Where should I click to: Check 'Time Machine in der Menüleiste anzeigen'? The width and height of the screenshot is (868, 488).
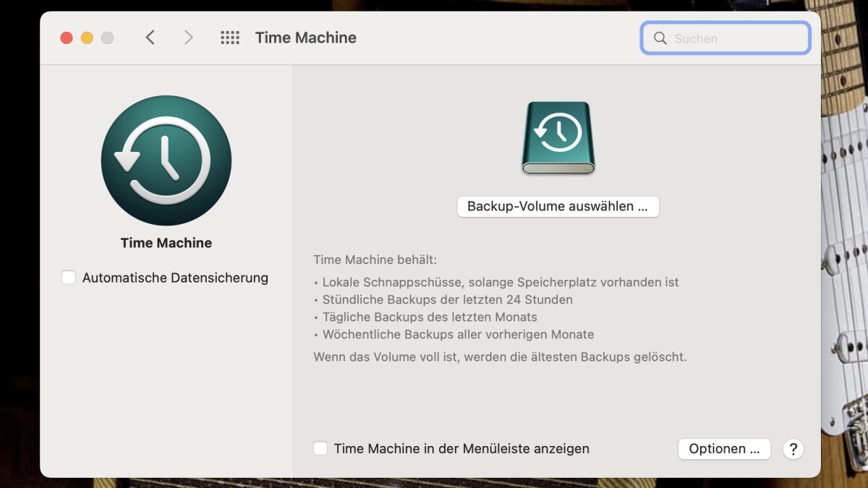[x=320, y=448]
